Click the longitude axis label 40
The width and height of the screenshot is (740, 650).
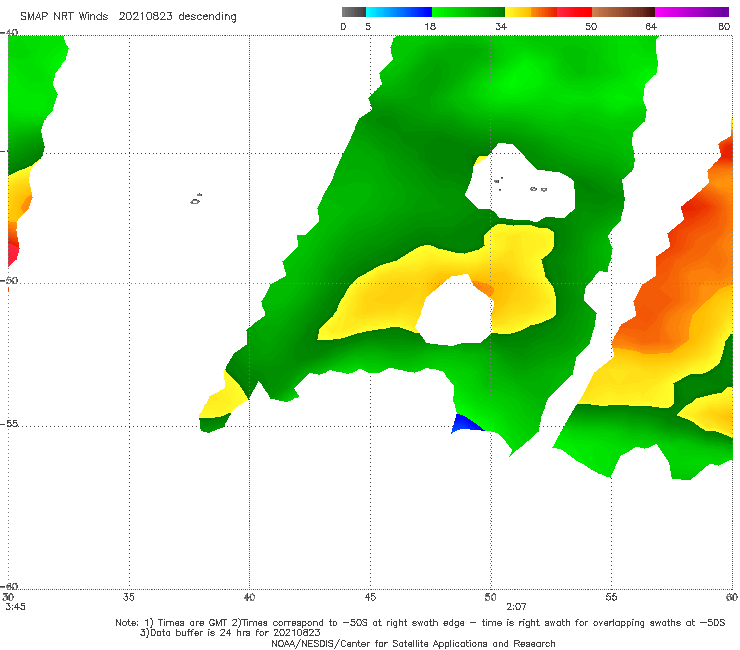click(249, 597)
